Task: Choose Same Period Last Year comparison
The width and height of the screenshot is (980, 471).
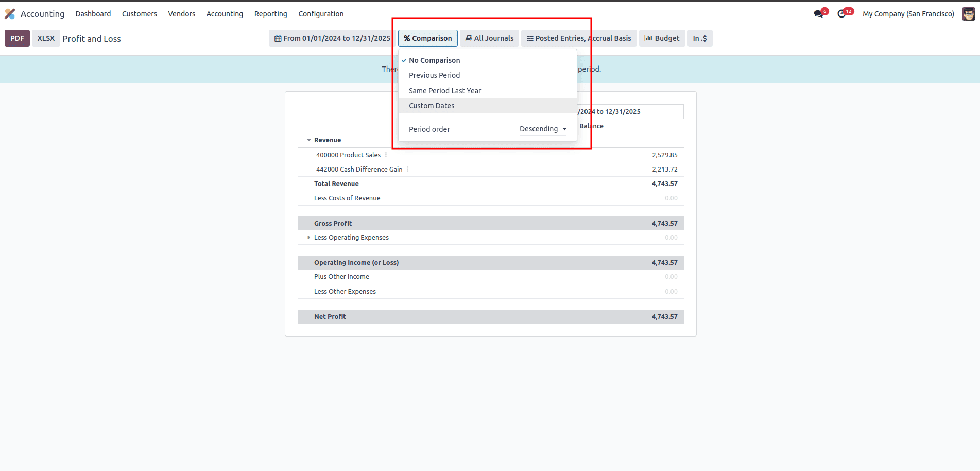Action: click(x=444, y=91)
